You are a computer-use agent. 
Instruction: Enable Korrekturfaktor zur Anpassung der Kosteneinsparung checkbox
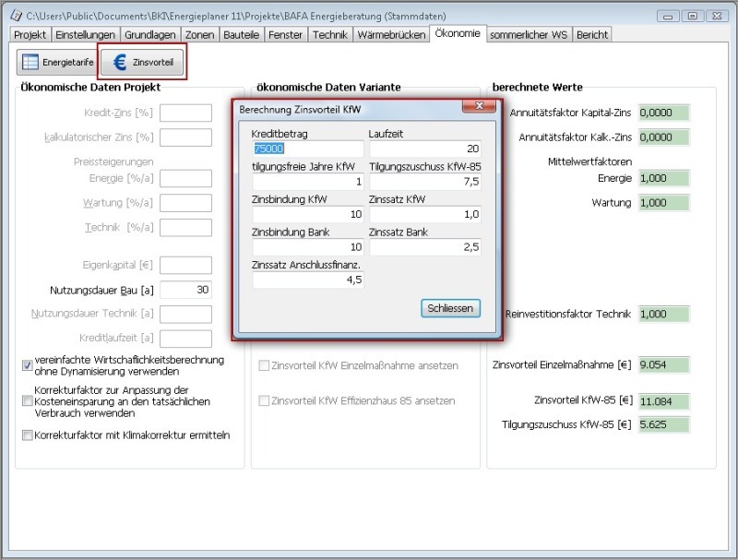click(x=28, y=401)
